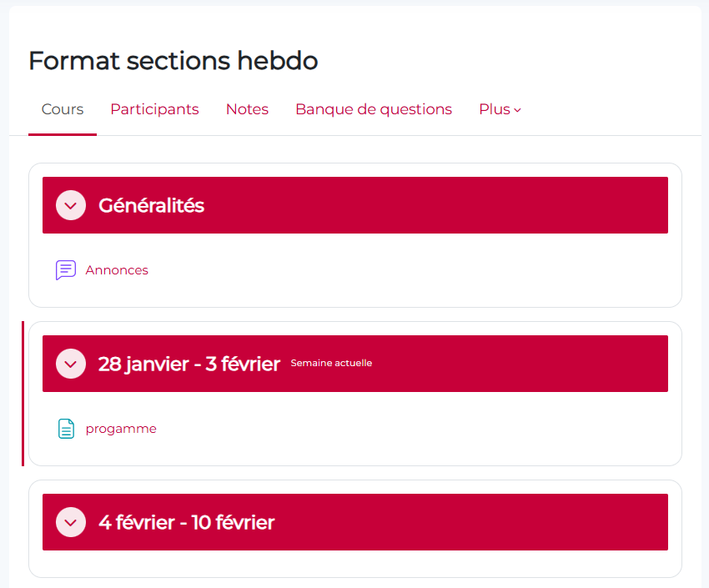Switch to the Cours tab
This screenshot has height=588, width=709.
[63, 109]
